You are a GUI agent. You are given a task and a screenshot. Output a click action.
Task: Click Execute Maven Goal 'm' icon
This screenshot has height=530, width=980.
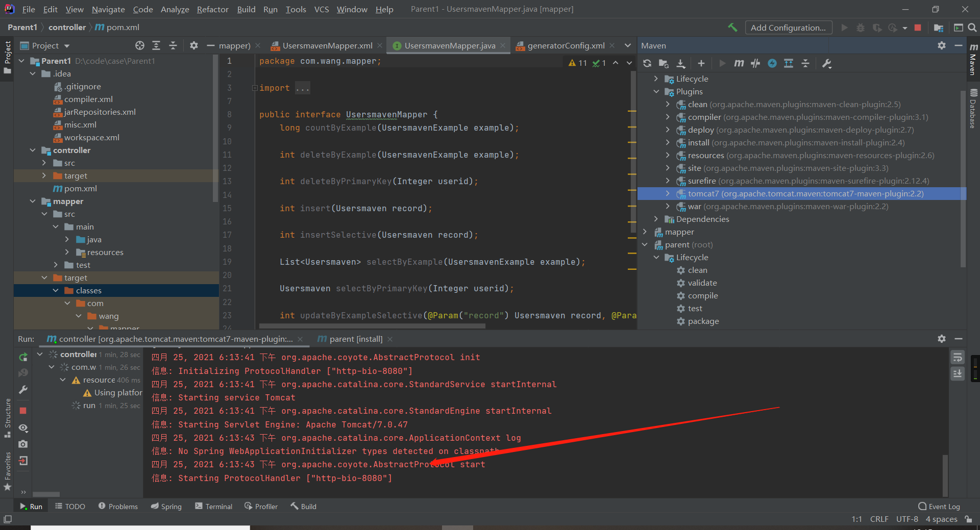pyautogui.click(x=739, y=63)
